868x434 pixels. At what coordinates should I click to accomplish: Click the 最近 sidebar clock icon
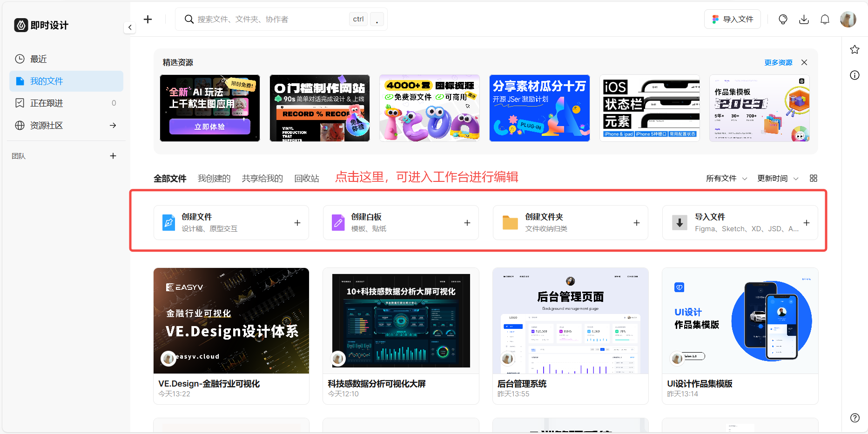coord(20,59)
